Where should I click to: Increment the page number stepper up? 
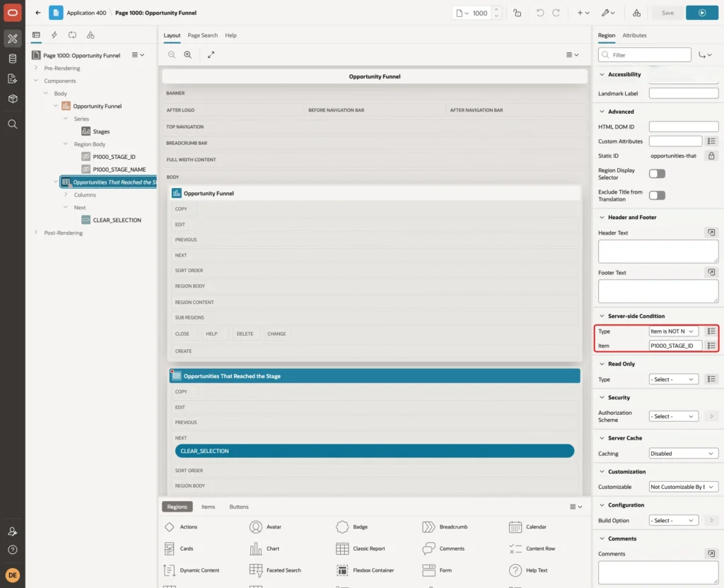496,9
